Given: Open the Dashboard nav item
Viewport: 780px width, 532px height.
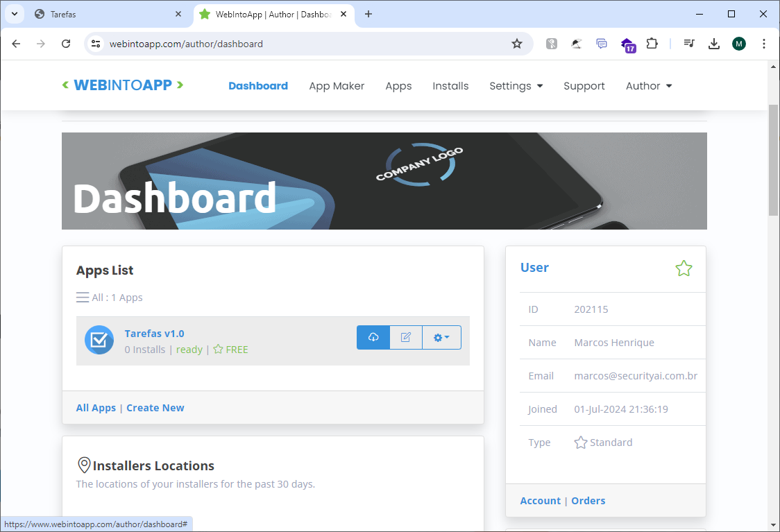Looking at the screenshot, I should click(258, 86).
